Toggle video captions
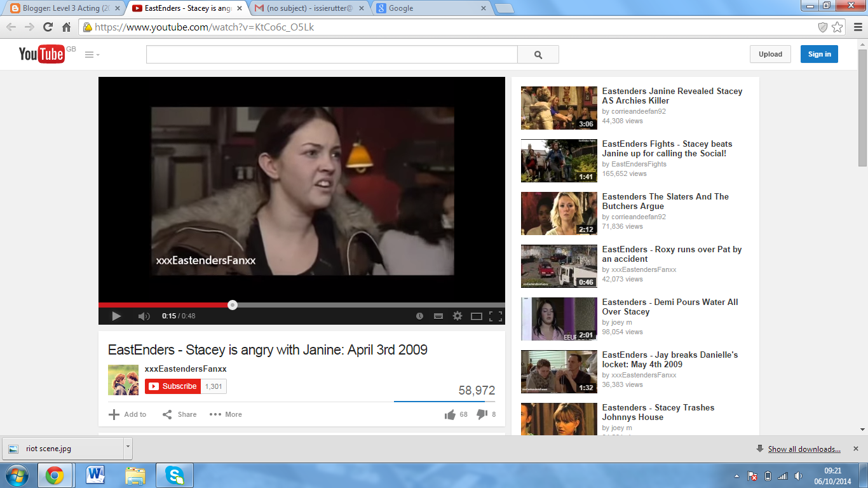The image size is (868, 488). (x=438, y=316)
